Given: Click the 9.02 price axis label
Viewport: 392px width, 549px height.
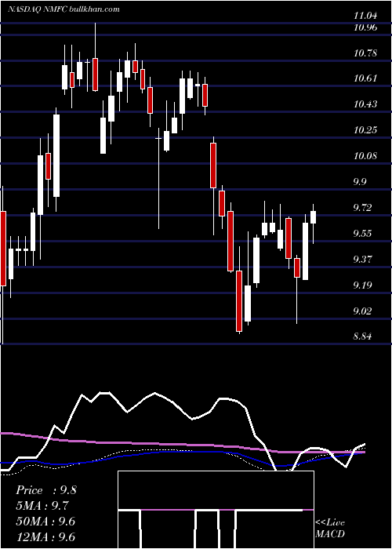Looking at the screenshot, I should pyautogui.click(x=362, y=311).
